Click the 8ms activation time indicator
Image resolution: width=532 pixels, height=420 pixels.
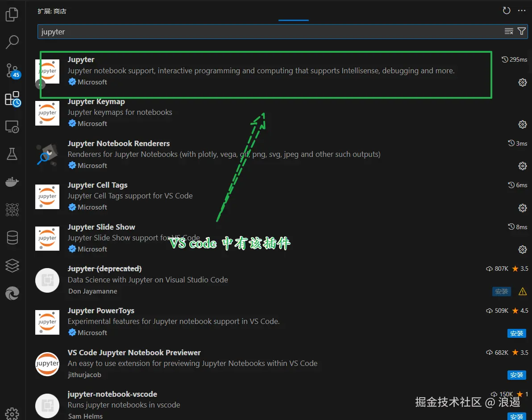(517, 227)
